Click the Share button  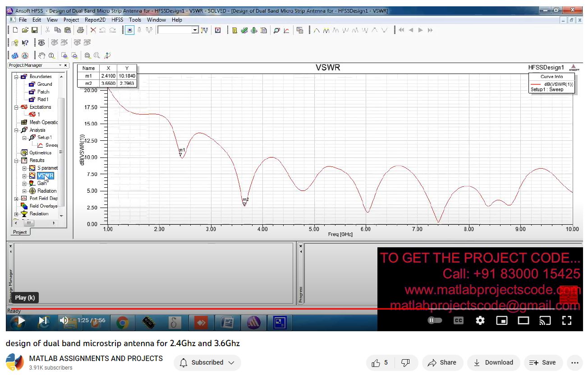(442, 362)
